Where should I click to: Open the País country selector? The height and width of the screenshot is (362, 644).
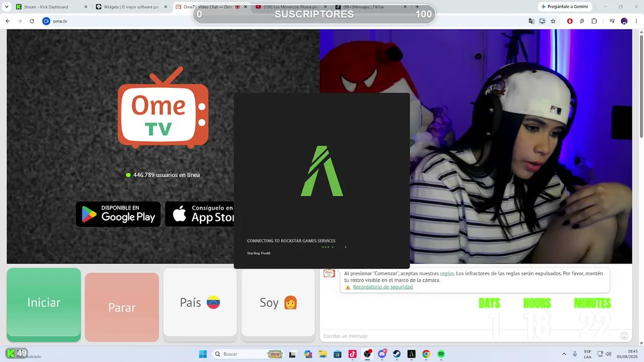[x=200, y=303]
